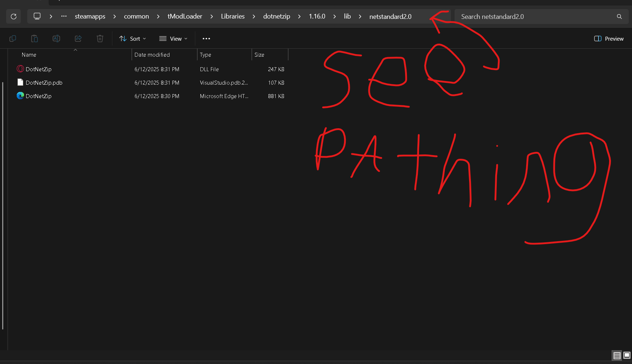Expand chevron after tModLoader breadcrumb
The image size is (632, 364).
[212, 16]
